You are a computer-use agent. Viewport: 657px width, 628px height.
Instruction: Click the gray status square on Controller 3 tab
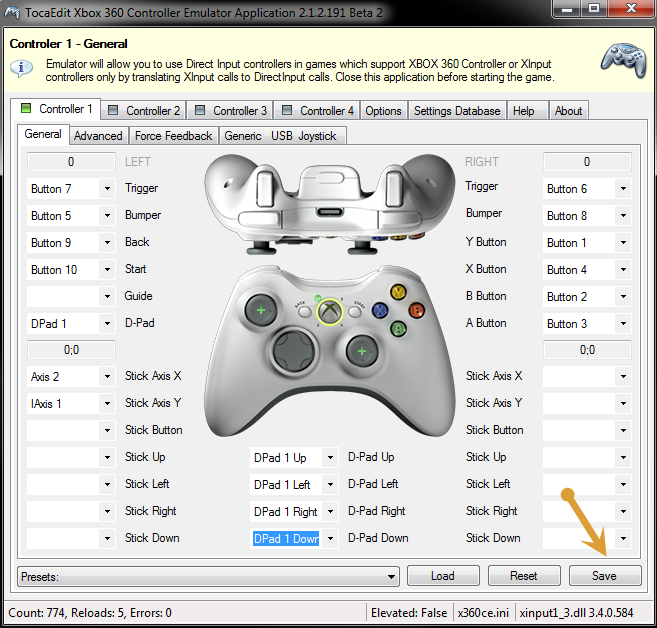coord(200,110)
